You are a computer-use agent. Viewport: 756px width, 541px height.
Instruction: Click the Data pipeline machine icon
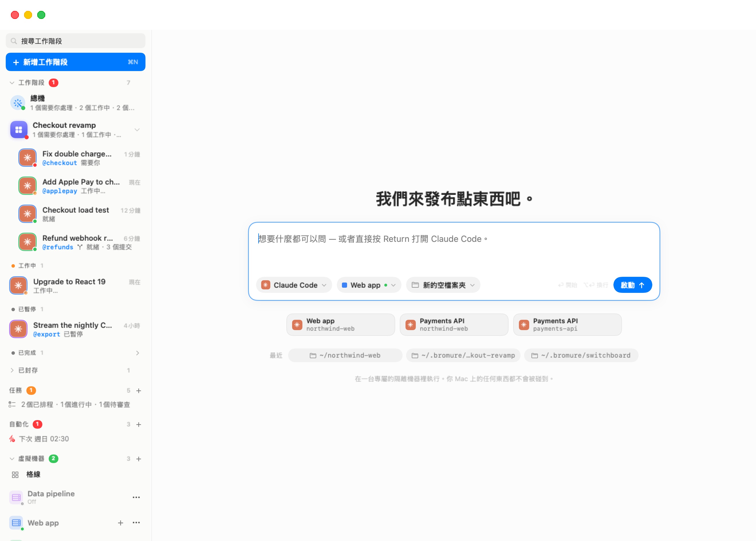click(16, 497)
